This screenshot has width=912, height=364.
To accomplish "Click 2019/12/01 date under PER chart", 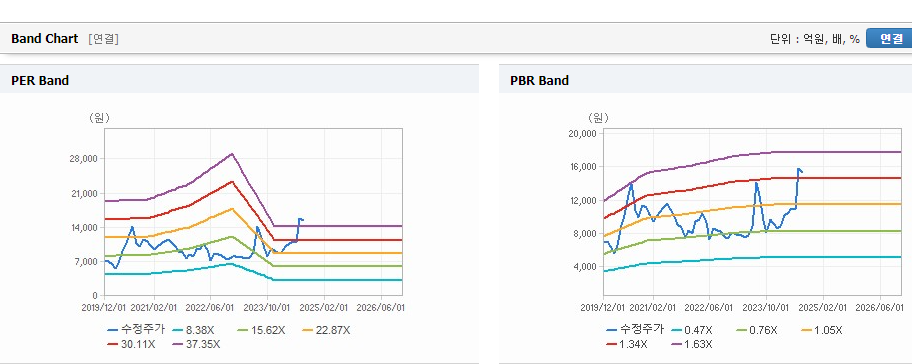I will 105,308.
